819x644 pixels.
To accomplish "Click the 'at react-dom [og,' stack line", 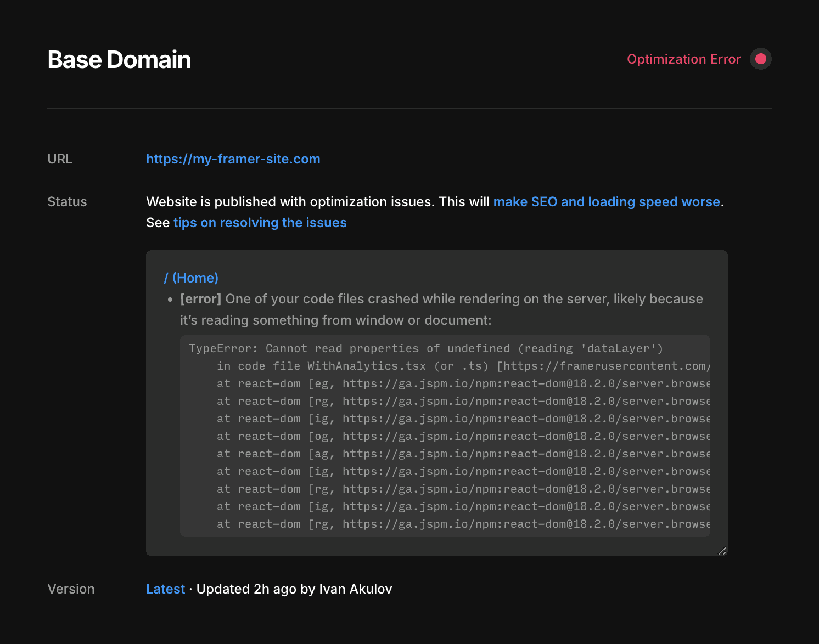I will [463, 437].
